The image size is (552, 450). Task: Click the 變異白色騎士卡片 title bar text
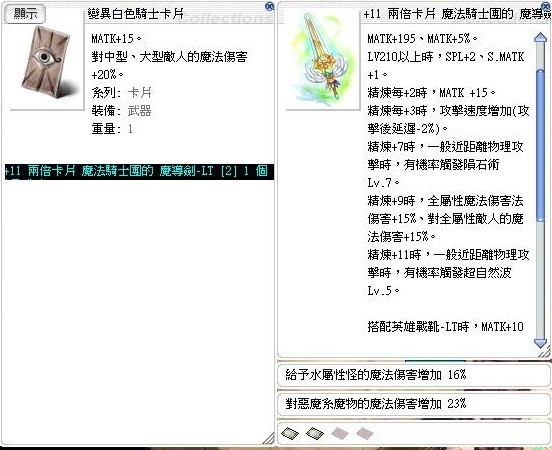click(x=136, y=14)
